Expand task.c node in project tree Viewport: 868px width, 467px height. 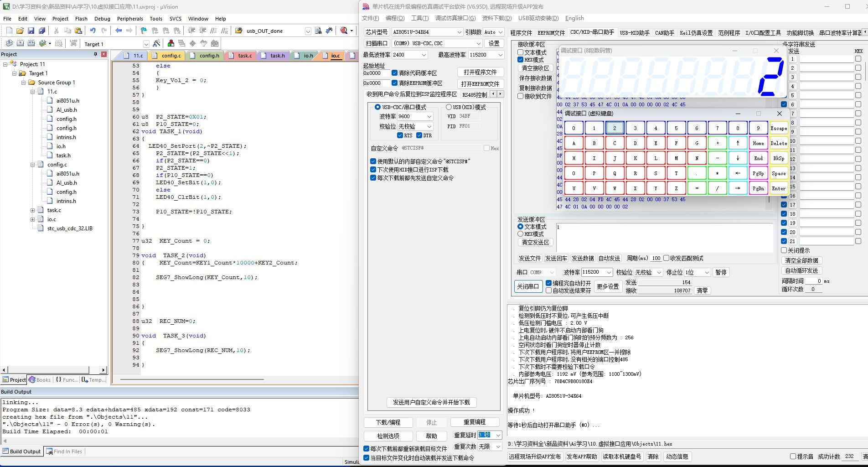pos(32,210)
